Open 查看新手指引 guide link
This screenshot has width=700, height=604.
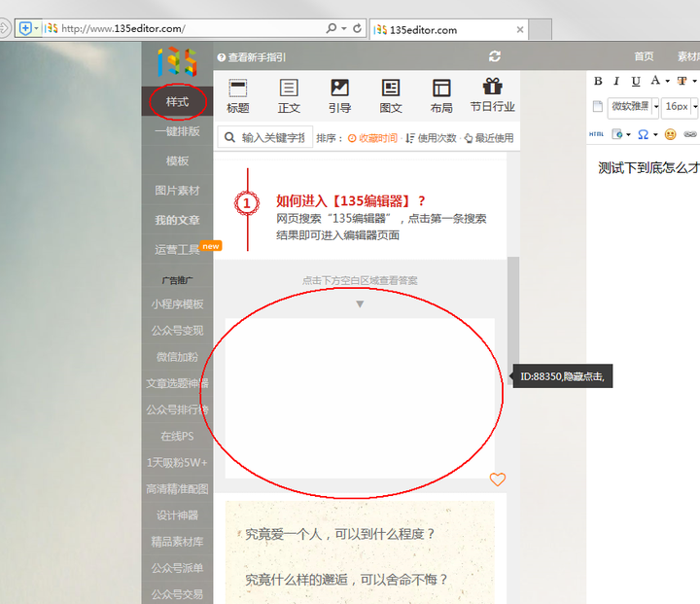pos(252,57)
